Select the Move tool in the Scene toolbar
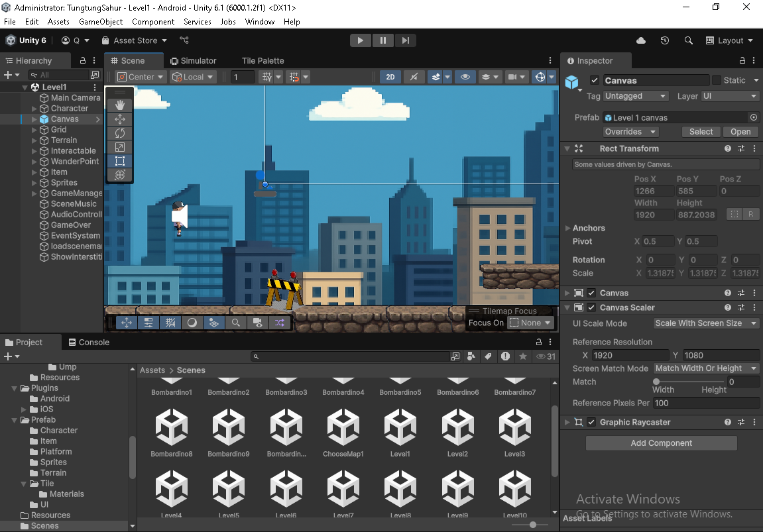Viewport: 763px width, 532px height. [119, 119]
